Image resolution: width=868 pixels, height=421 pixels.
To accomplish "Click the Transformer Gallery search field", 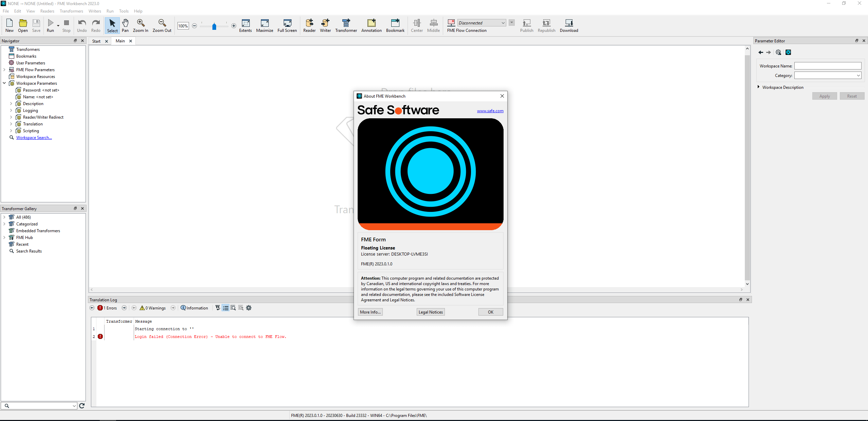I will pos(39,405).
